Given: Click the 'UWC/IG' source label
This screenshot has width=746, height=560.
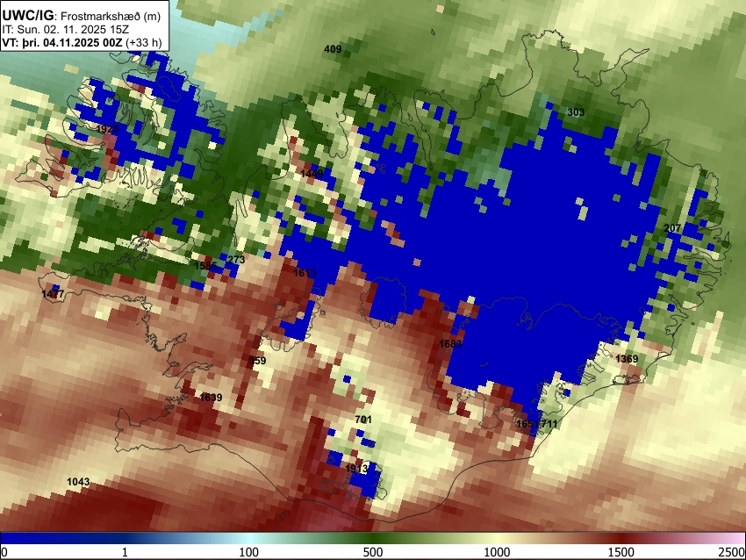Looking at the screenshot, I should pyautogui.click(x=27, y=16).
